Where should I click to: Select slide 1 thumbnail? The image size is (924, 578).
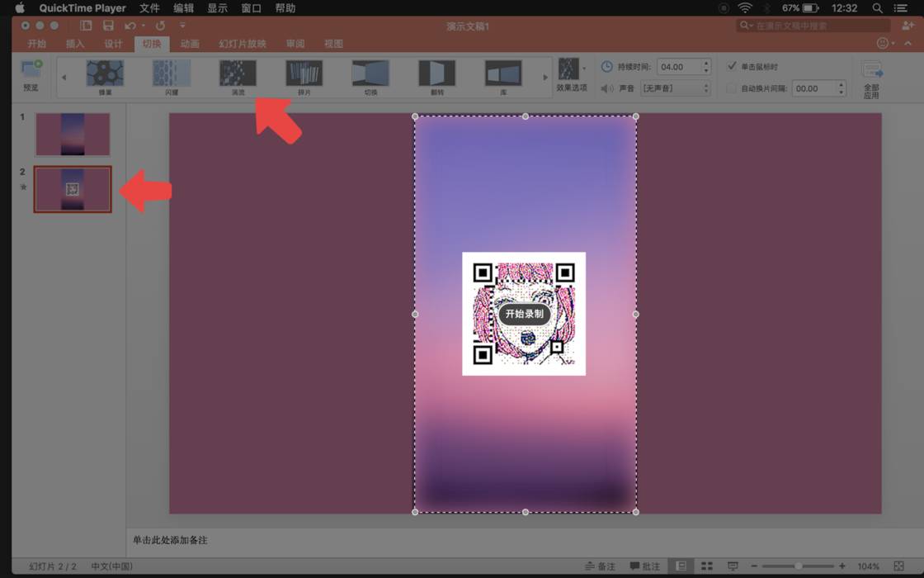[x=73, y=135]
